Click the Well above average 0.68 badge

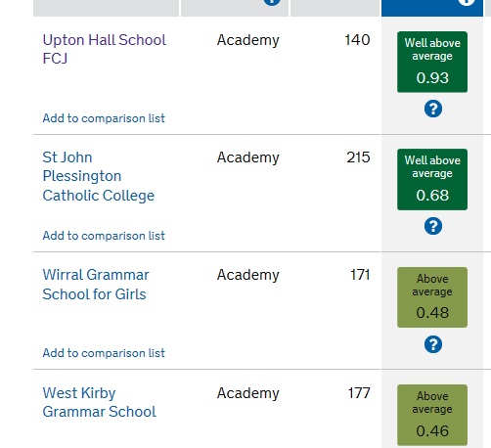(x=432, y=179)
